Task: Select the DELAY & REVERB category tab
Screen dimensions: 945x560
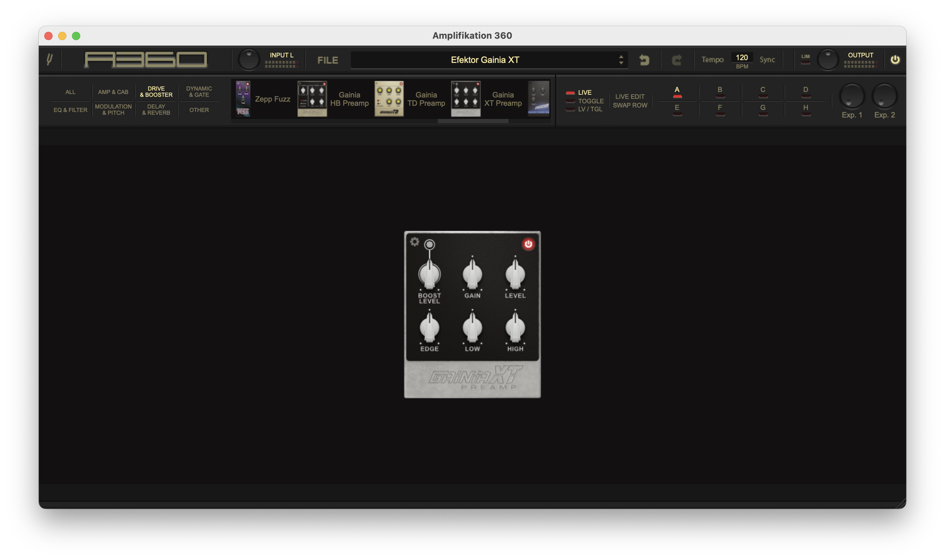Action: (x=156, y=110)
